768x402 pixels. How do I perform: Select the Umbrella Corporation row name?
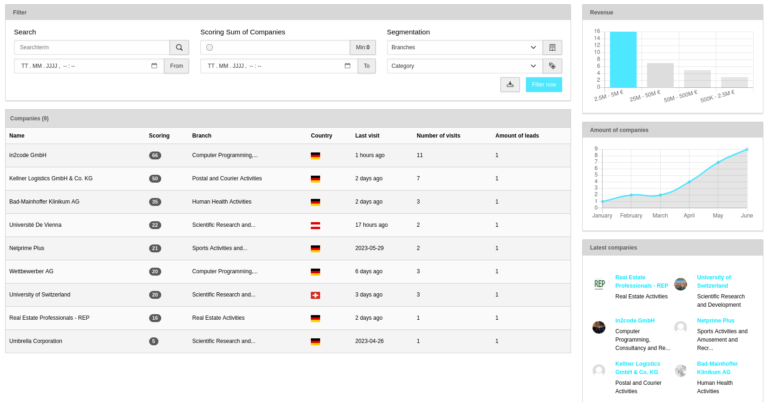click(35, 341)
